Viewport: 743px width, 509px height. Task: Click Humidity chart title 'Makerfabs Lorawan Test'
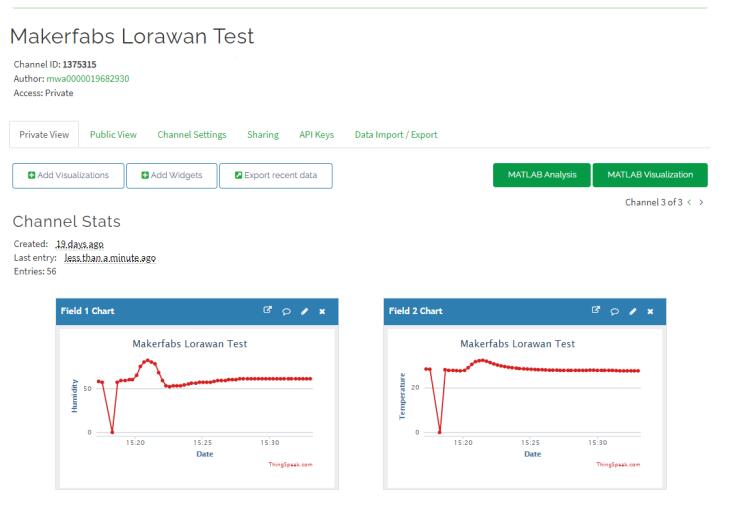point(190,344)
